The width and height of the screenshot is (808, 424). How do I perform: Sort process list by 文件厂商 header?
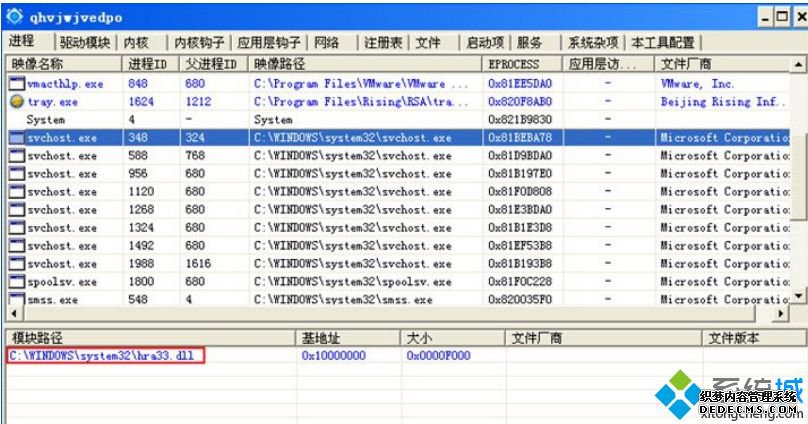(722, 64)
